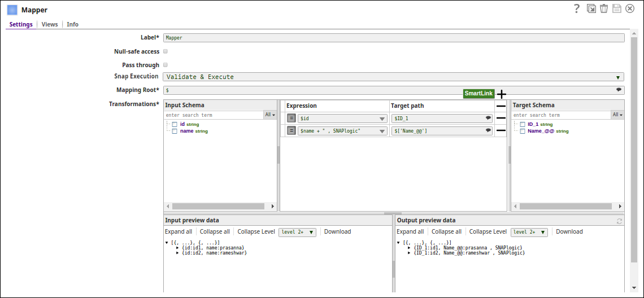Open the help question mark icon
644x298 pixels.
(577, 8)
